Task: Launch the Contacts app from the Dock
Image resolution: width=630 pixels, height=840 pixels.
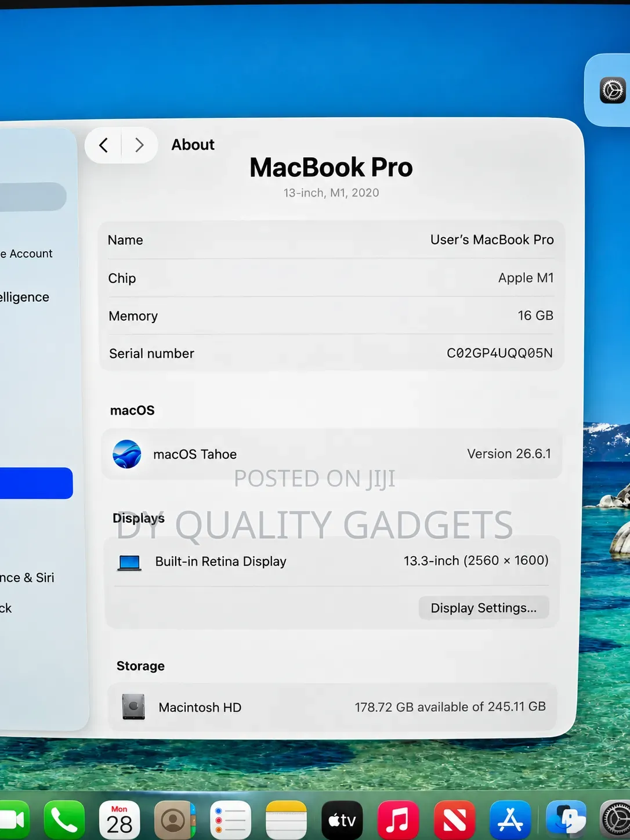Action: tap(175, 820)
